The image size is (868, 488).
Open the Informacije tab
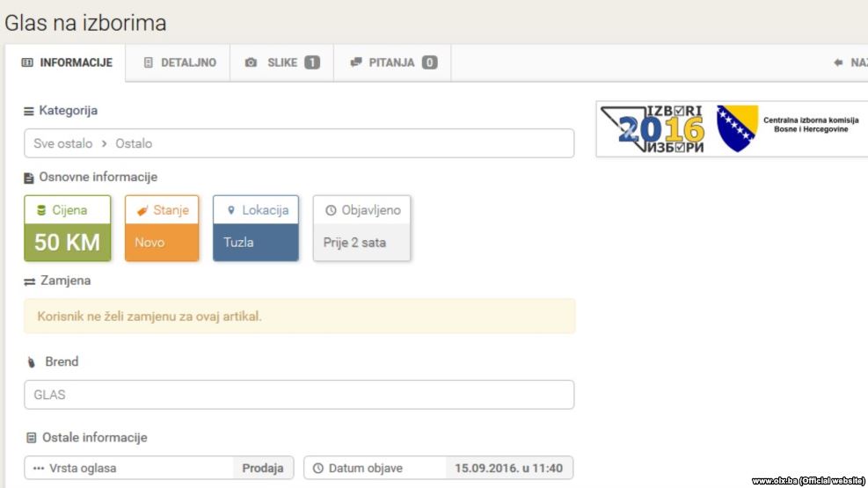[x=67, y=63]
